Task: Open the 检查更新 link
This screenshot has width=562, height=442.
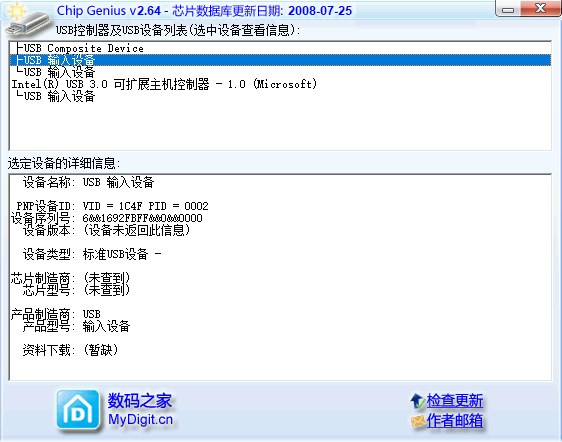Action: tap(455, 401)
